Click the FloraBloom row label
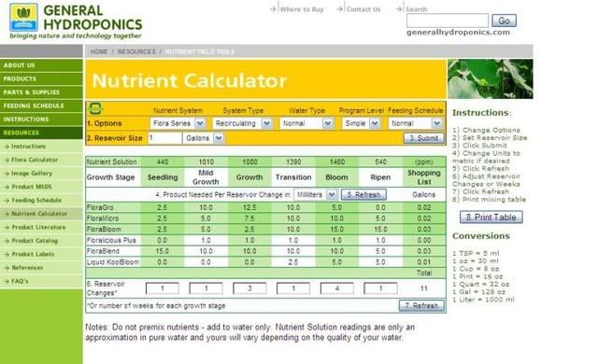The image size is (598, 364). click(x=104, y=230)
